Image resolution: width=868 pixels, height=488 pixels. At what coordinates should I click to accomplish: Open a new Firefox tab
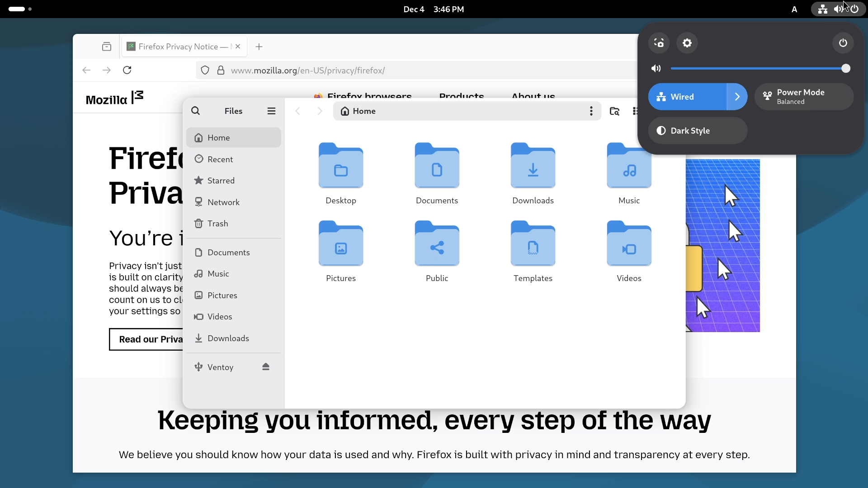pos(259,47)
